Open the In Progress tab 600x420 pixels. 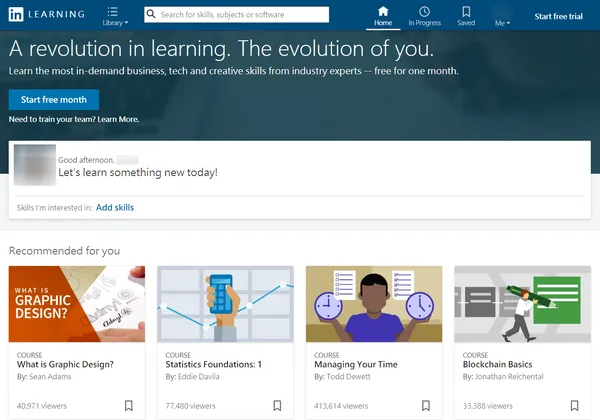click(x=424, y=16)
